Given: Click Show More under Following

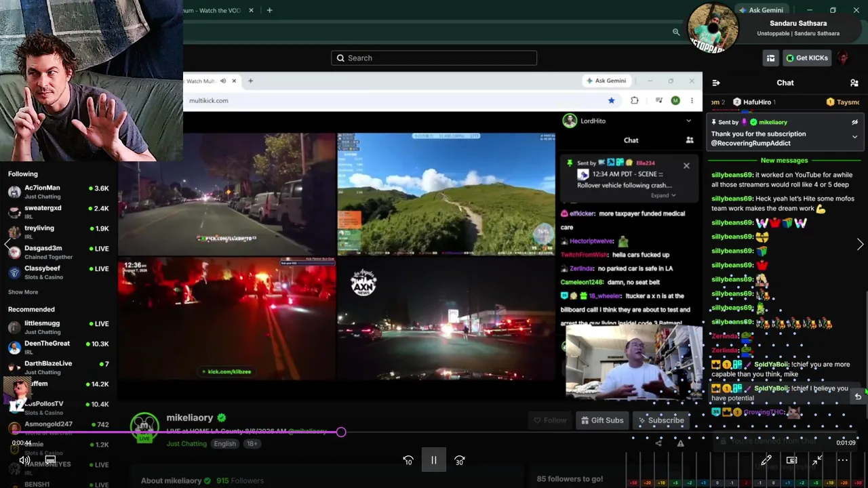Looking at the screenshot, I should 23,292.
